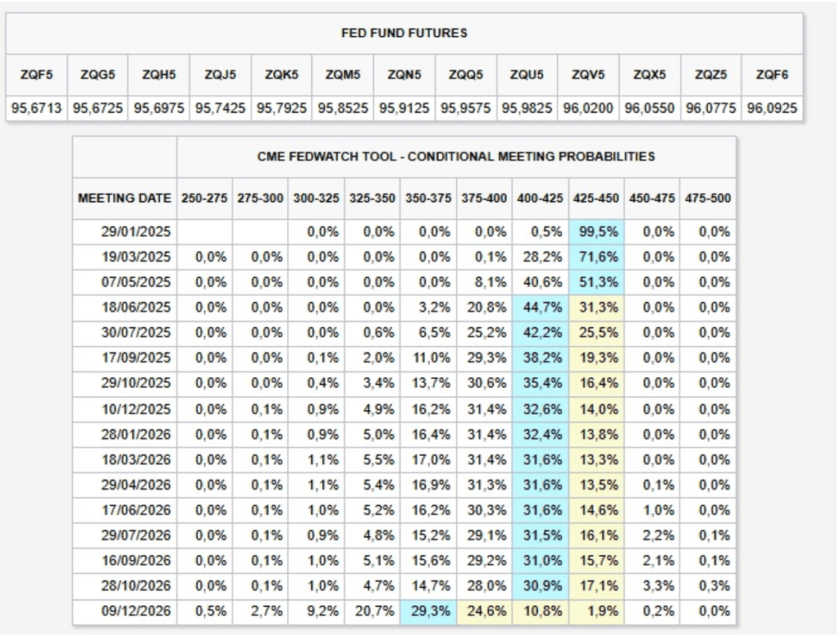This screenshot has width=840, height=638.
Task: Click the ZQU5 price value 95,9825
Action: tap(527, 107)
